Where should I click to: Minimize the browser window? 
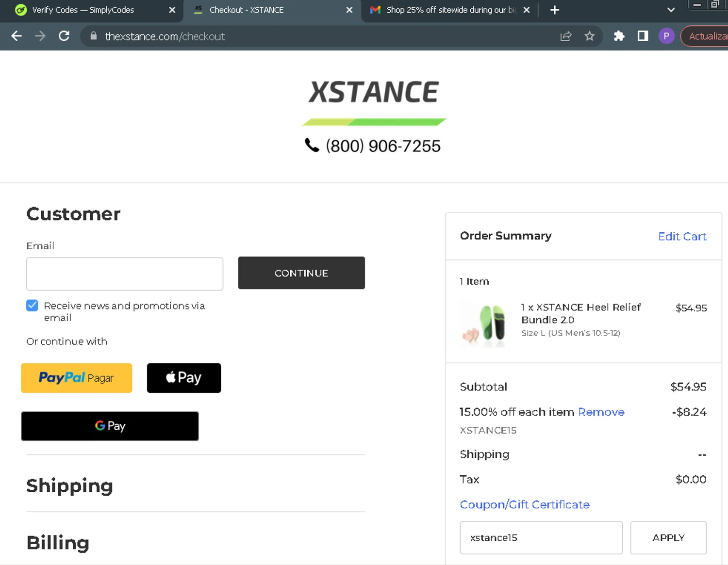[x=697, y=5]
